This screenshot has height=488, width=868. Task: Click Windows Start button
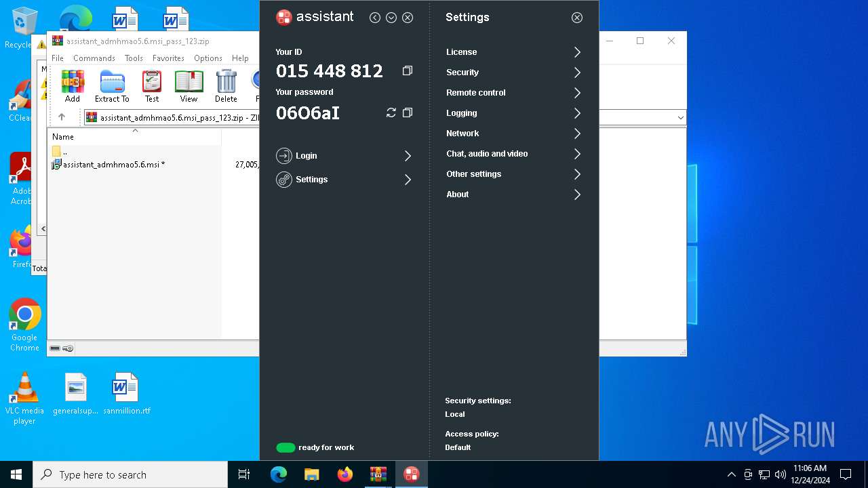(x=16, y=474)
